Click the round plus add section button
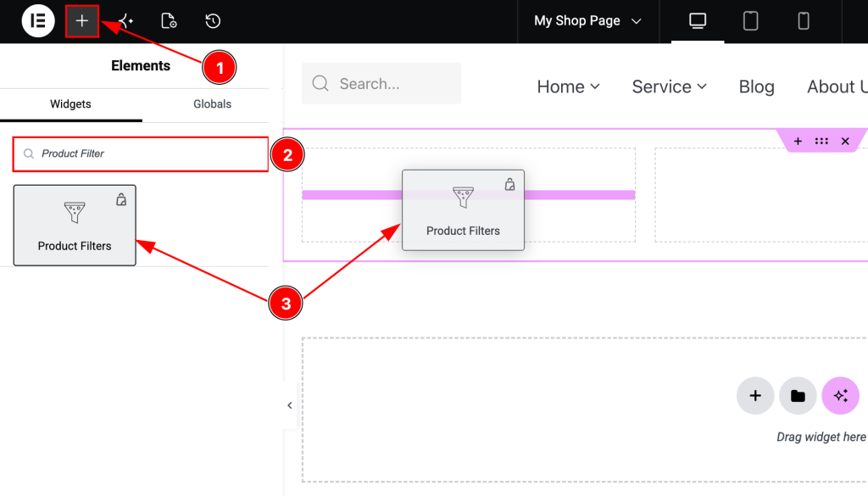 755,396
